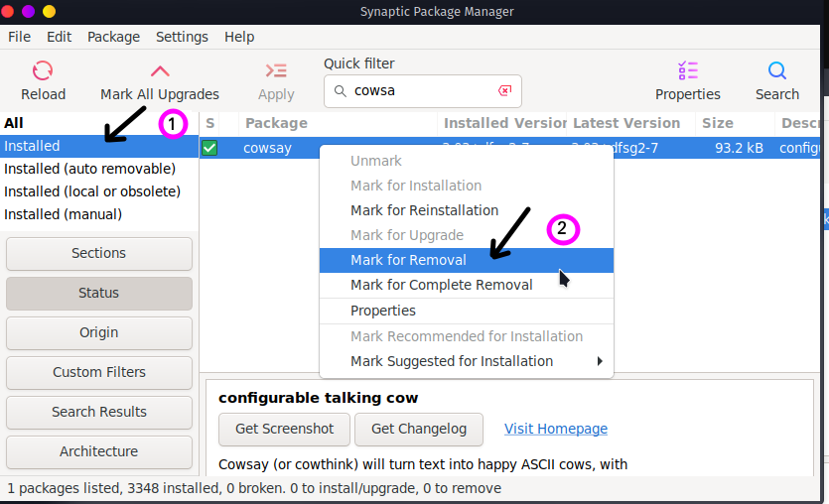Clear the quick filter text icon
This screenshot has height=504, width=829.
pyautogui.click(x=505, y=91)
